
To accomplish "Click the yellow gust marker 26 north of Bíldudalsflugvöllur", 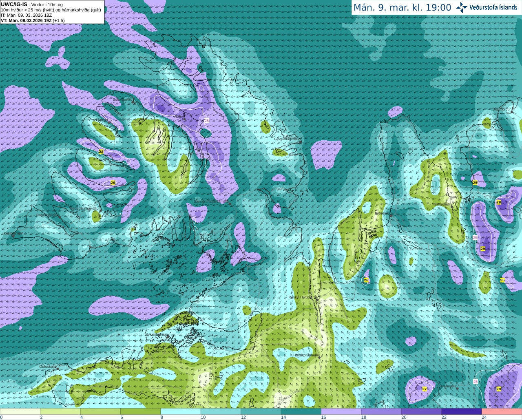I will point(113,183).
